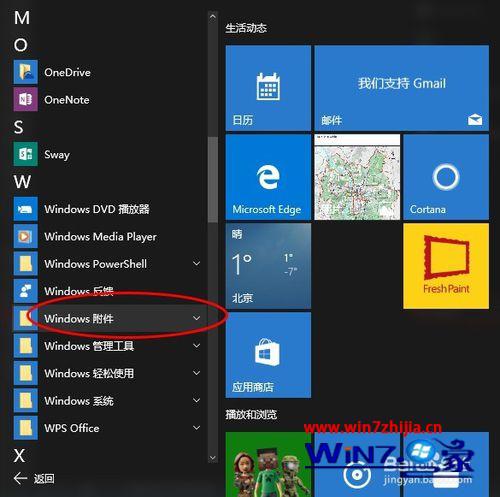The height and width of the screenshot is (497, 500).
Task: Click the letter M group header
Action: pyautogui.click(x=22, y=17)
